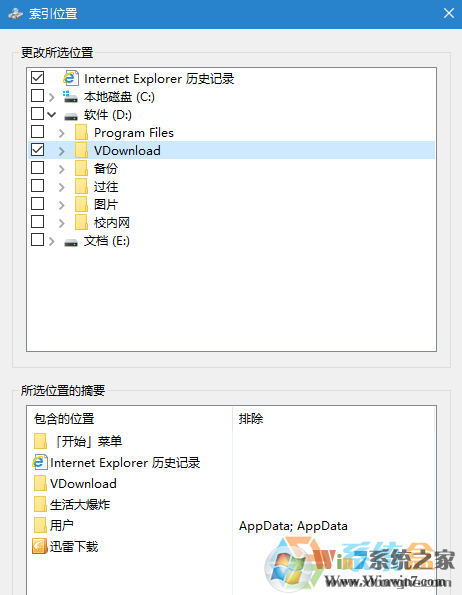Image resolution: width=462 pixels, height=595 pixels.
Task: Expand the 文档 (E:) drive node
Action: coord(52,241)
